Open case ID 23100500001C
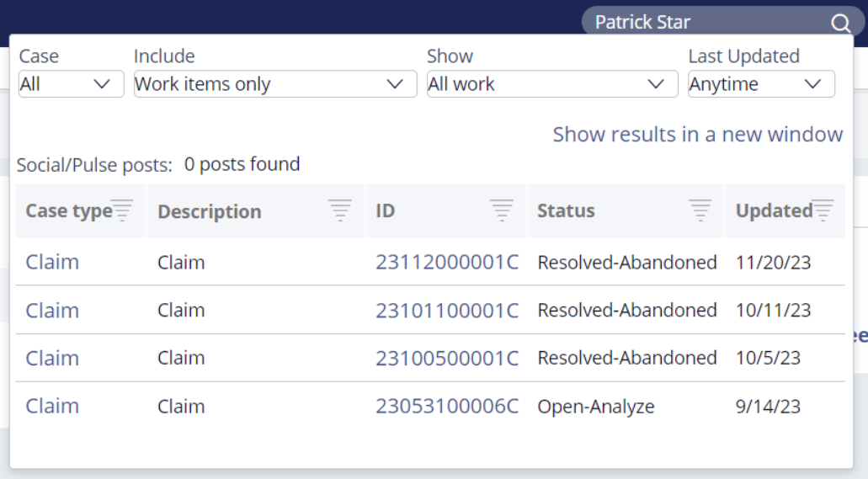Viewport: 868px width, 479px height. (447, 359)
